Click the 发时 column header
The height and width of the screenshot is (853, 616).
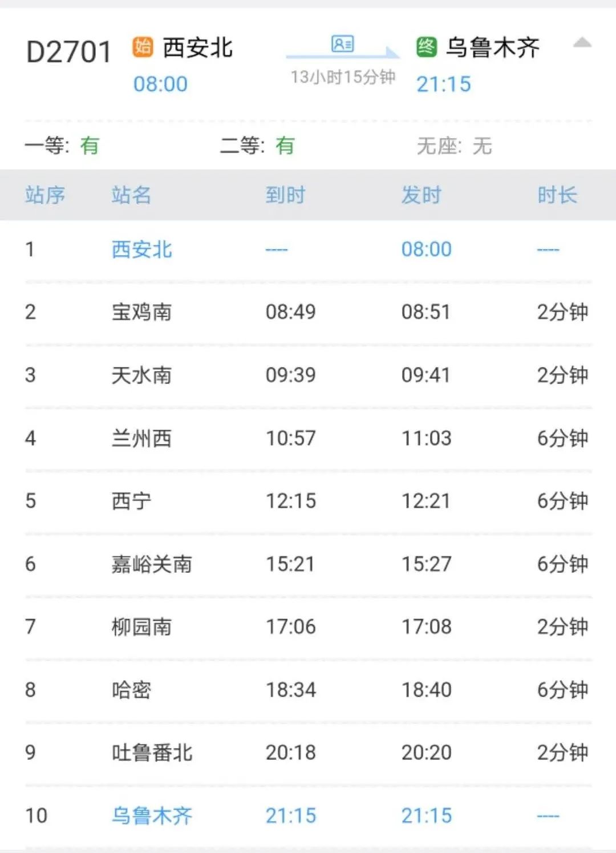422,196
